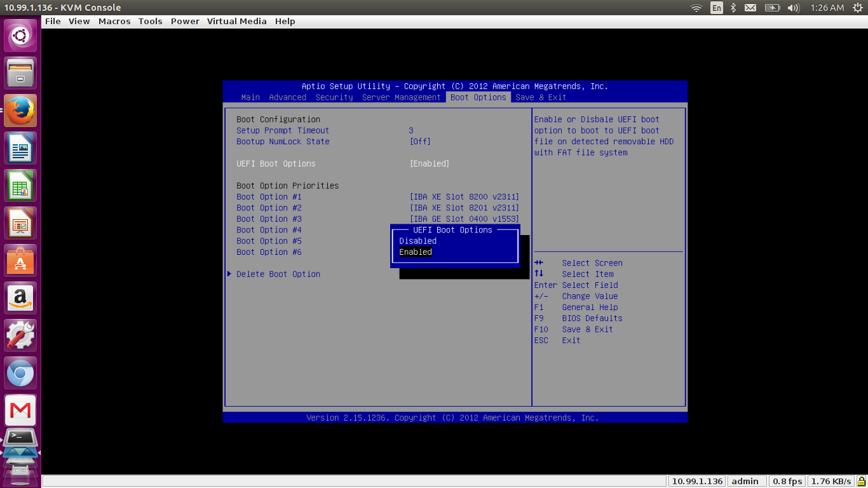
Task: Switch to the Security tab
Action: click(x=334, y=97)
